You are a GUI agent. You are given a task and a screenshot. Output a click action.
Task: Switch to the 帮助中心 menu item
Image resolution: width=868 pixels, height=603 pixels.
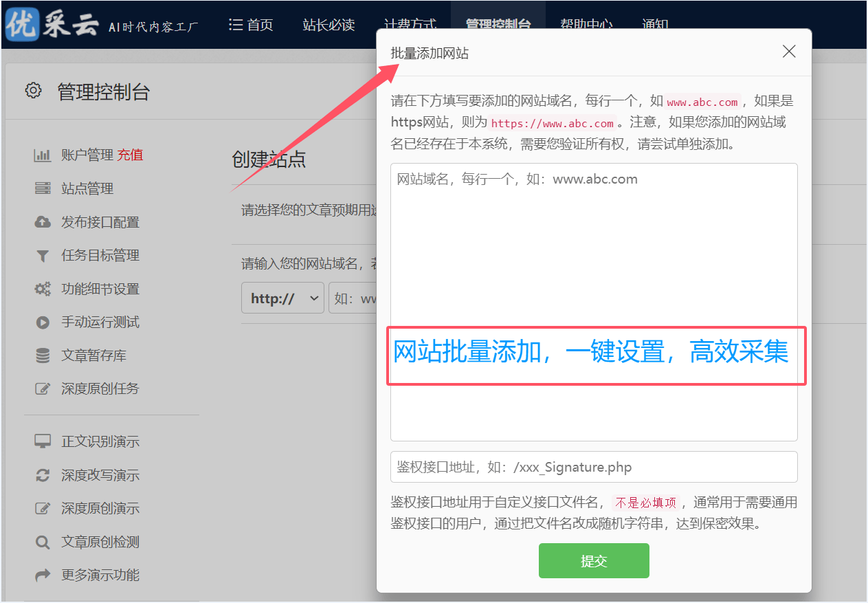click(586, 25)
